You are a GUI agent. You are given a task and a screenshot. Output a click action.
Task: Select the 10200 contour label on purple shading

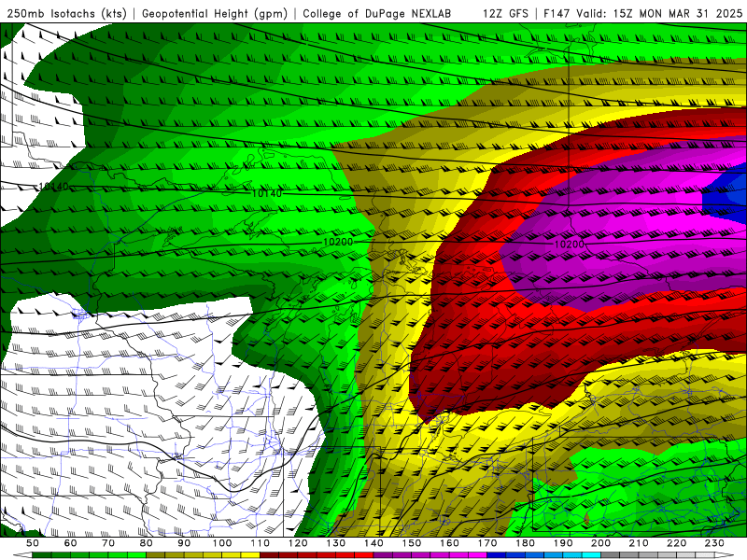(x=569, y=245)
